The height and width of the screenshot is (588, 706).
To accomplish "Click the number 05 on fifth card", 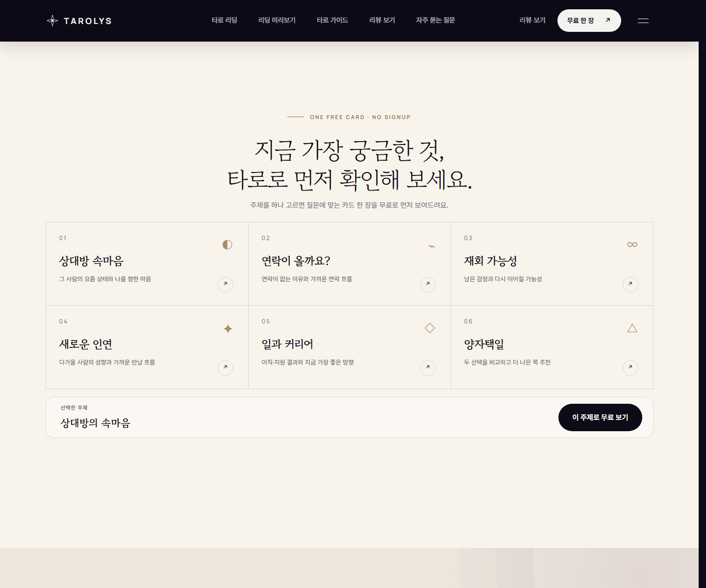I will 266,321.
